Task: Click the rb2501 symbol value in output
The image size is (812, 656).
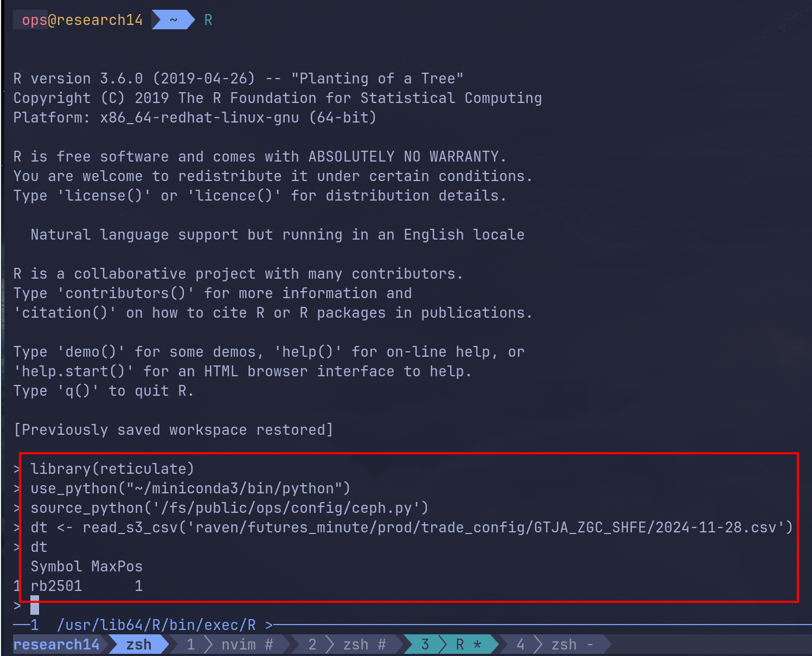Action: [56, 586]
